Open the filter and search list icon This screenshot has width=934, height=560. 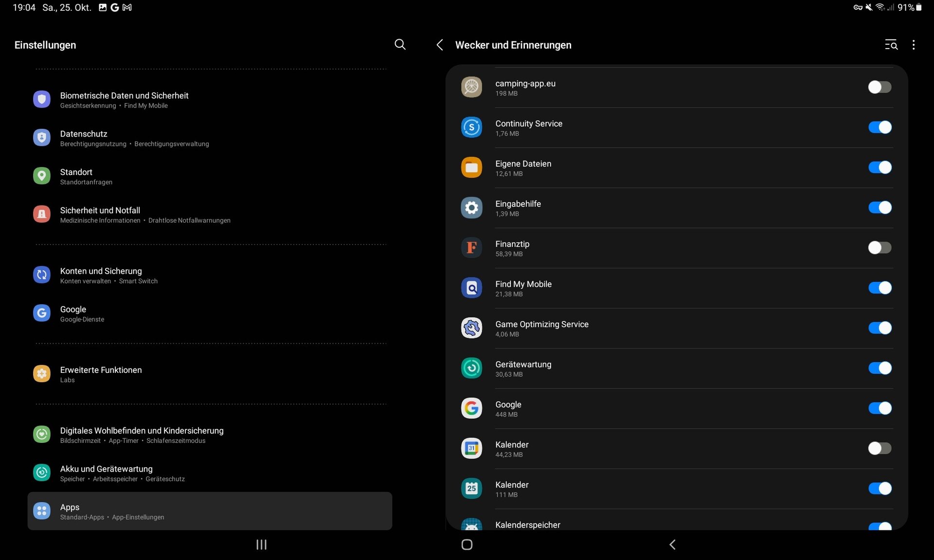point(891,45)
